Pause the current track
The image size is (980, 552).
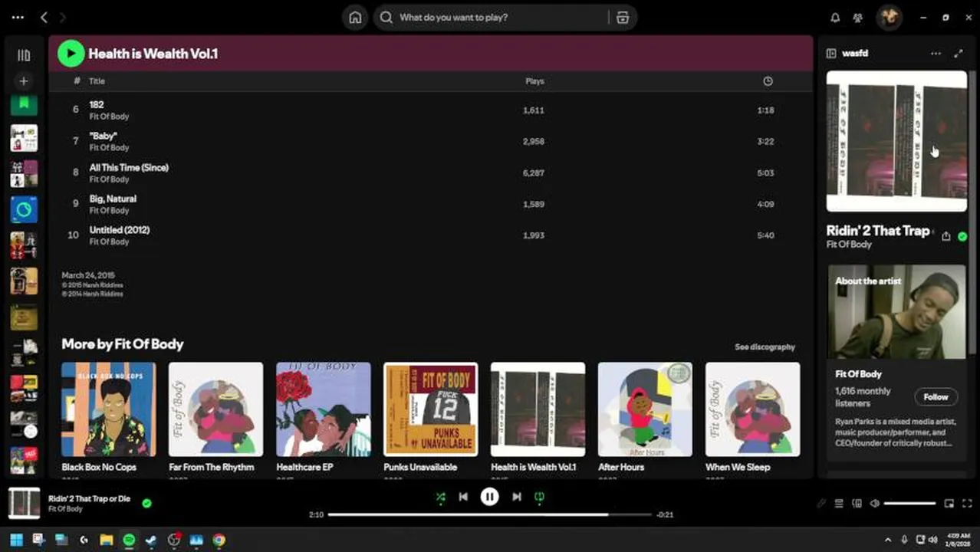(489, 497)
